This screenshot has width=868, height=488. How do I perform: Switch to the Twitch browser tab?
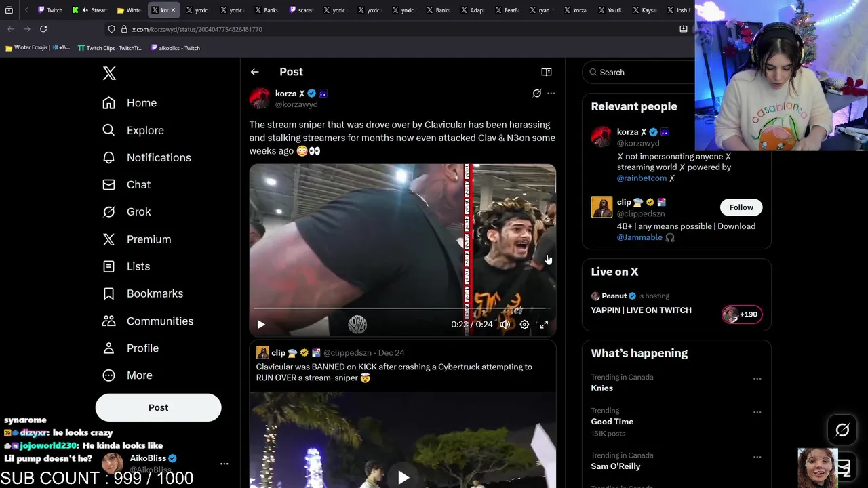(50, 10)
